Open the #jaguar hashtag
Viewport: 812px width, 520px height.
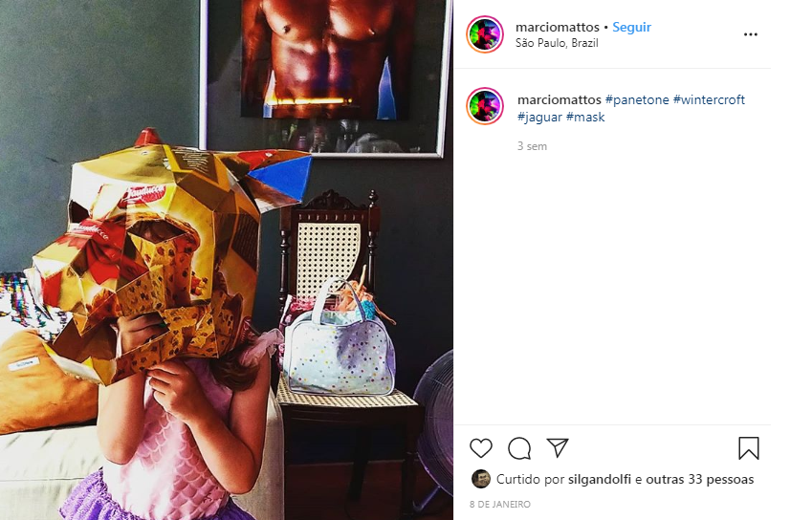[x=539, y=117]
